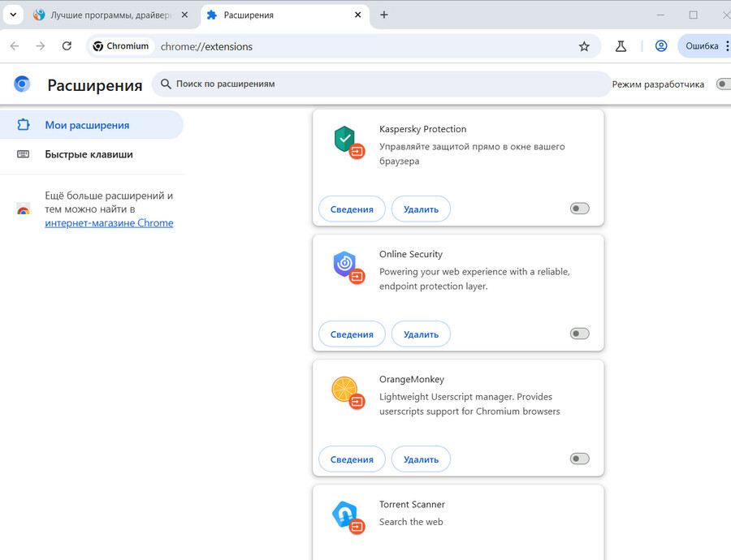Click the Torrent Scanner extension icon
The image size is (731, 560).
pos(344,514)
